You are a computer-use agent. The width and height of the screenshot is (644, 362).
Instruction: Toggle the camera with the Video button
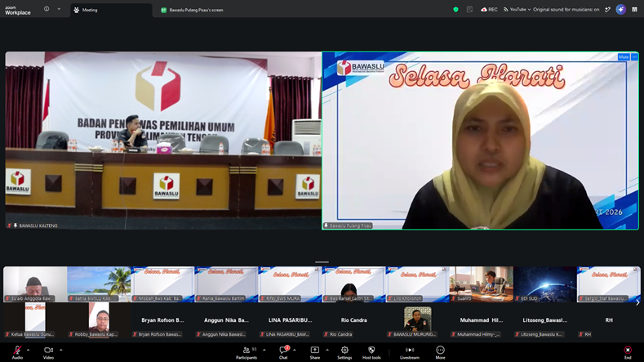[48, 352]
